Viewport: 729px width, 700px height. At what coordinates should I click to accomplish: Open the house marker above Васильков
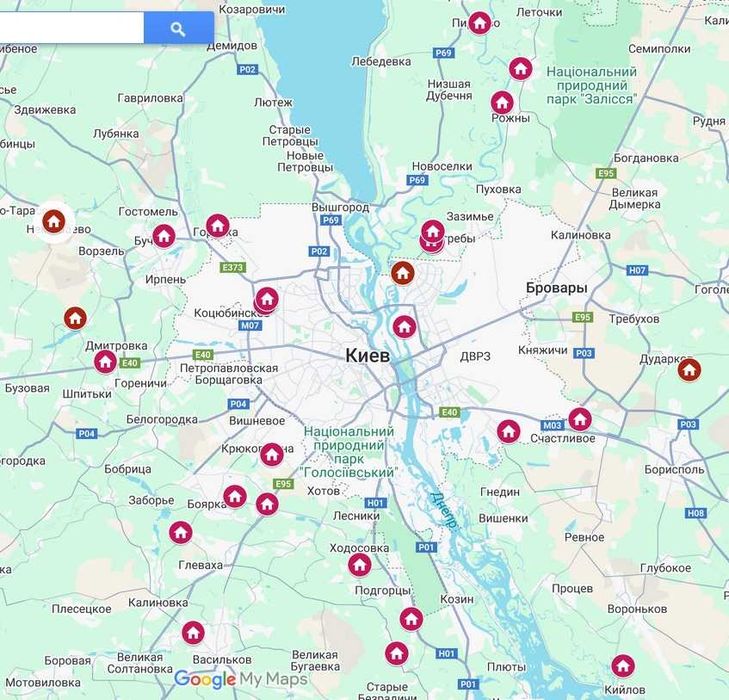pyautogui.click(x=193, y=633)
